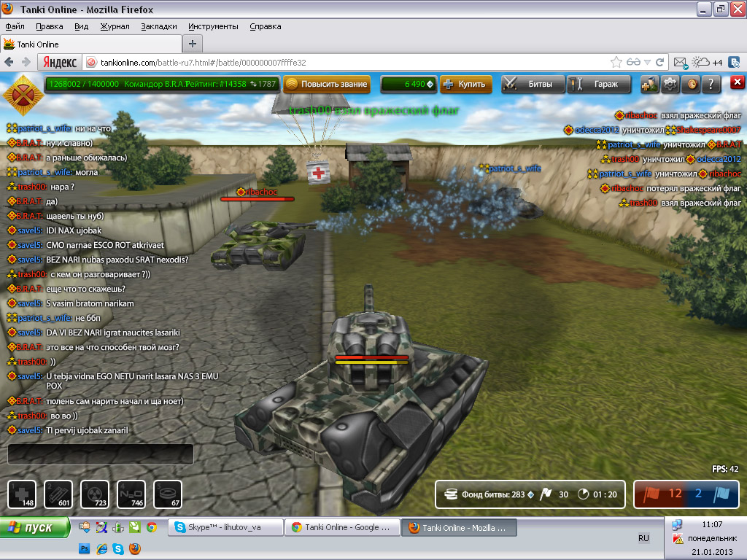The image size is (747, 560).
Task: Open the Вид menu
Action: pyautogui.click(x=82, y=27)
